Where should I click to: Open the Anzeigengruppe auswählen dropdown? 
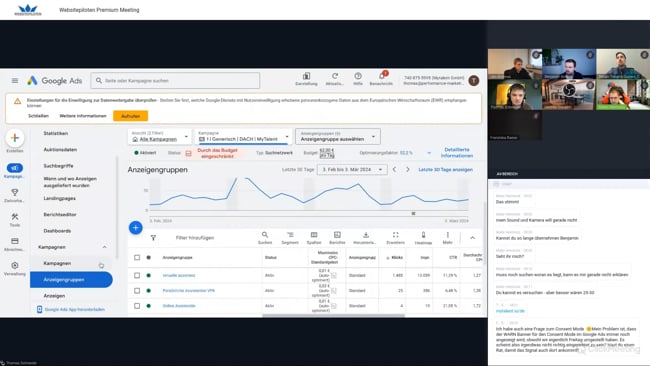click(x=338, y=137)
